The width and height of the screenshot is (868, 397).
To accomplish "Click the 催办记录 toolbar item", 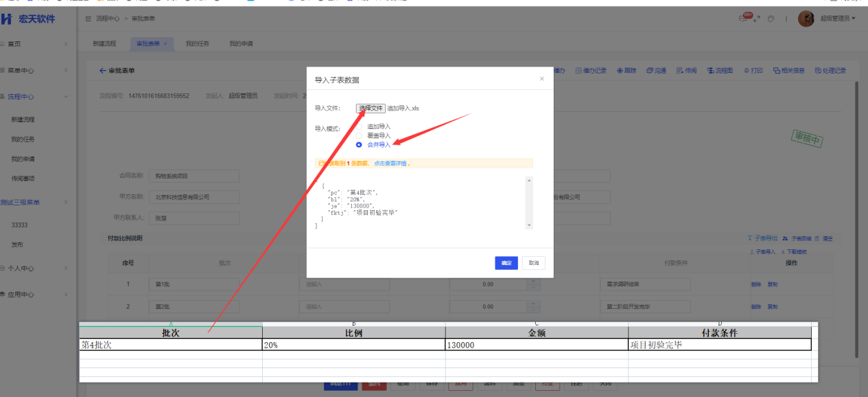I will coord(591,71).
